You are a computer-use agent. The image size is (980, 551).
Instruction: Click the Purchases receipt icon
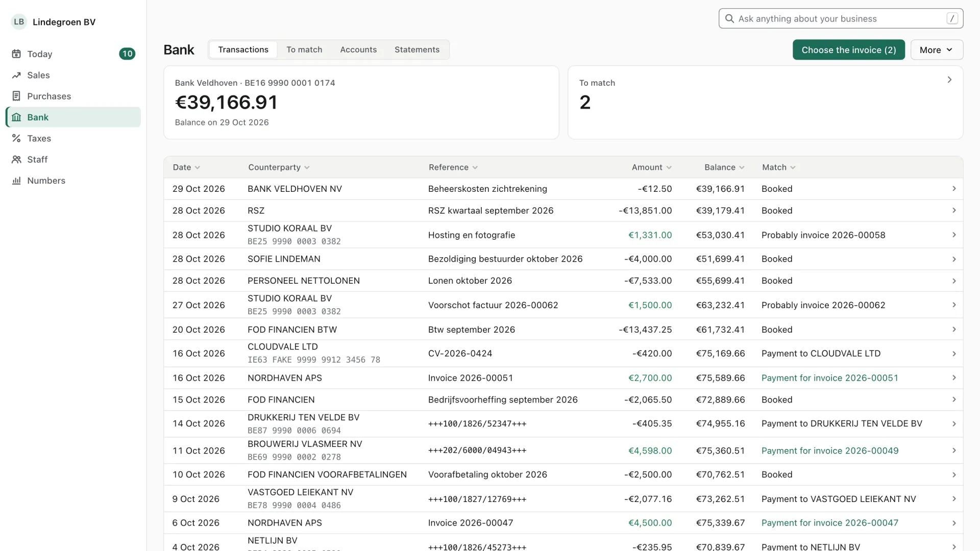(x=16, y=96)
